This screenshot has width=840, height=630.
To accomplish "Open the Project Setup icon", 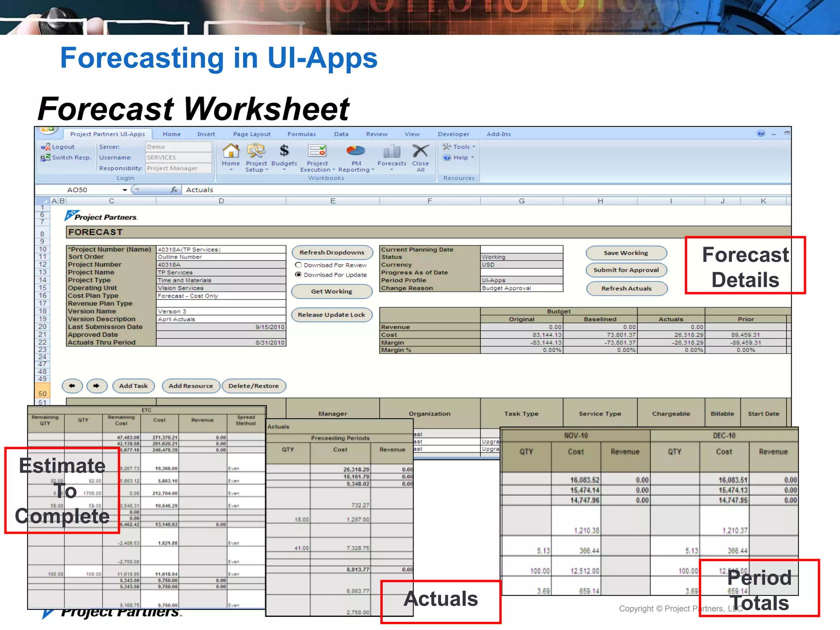I will 256,151.
